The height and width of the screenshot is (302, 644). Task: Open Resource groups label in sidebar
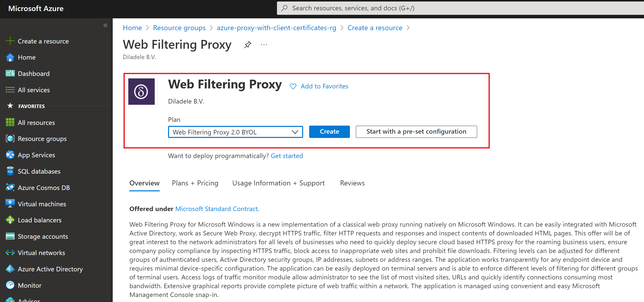pyautogui.click(x=42, y=139)
